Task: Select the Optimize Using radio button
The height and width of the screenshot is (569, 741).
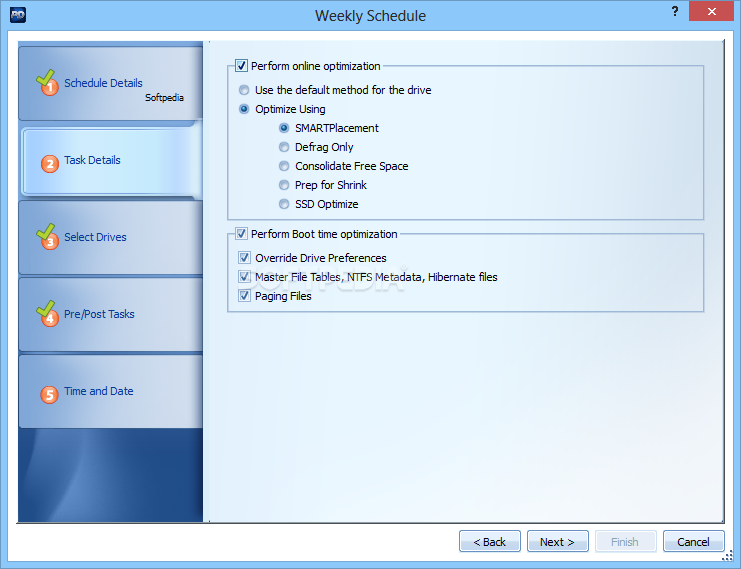Action: pyautogui.click(x=244, y=109)
